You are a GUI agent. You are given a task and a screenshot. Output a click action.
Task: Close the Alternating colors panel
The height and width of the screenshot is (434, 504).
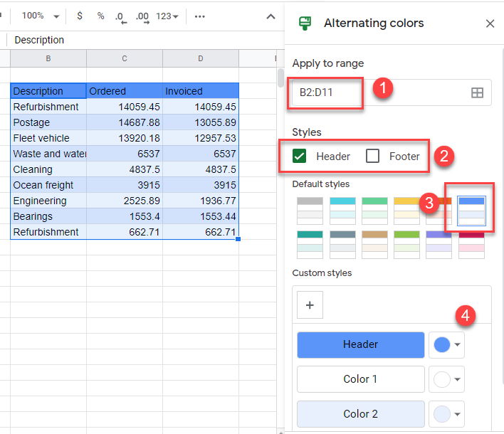click(490, 23)
